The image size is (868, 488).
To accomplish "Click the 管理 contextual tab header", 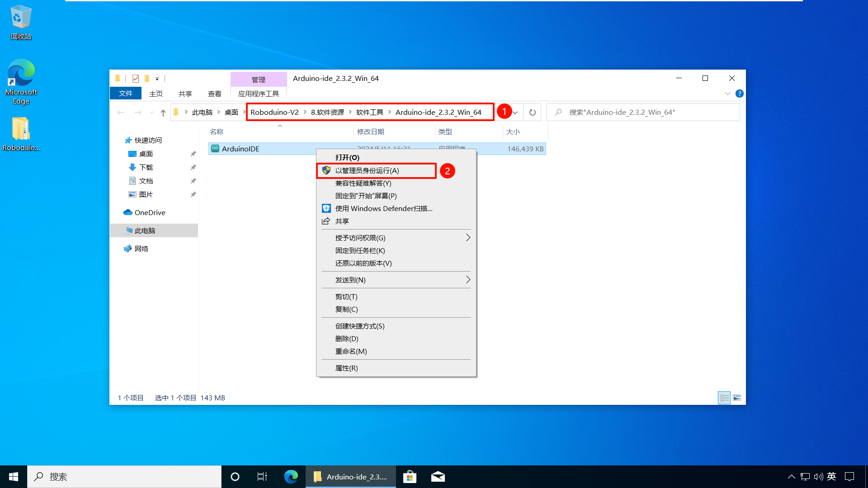I will 259,80.
